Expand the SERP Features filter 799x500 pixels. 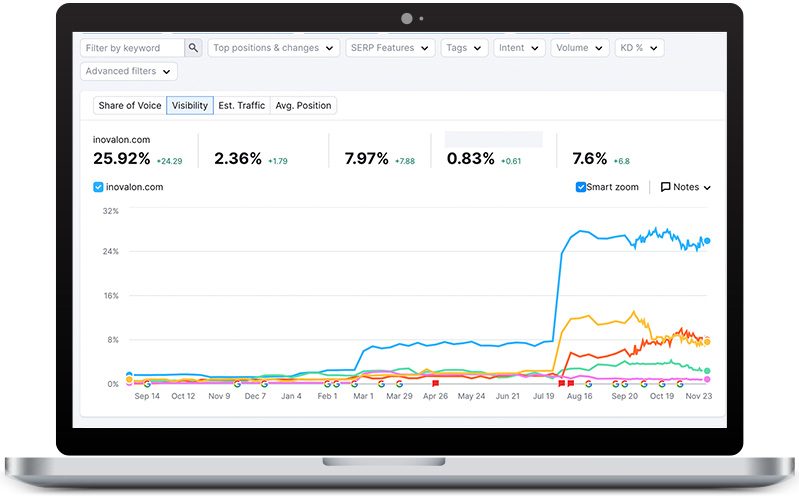coord(391,48)
